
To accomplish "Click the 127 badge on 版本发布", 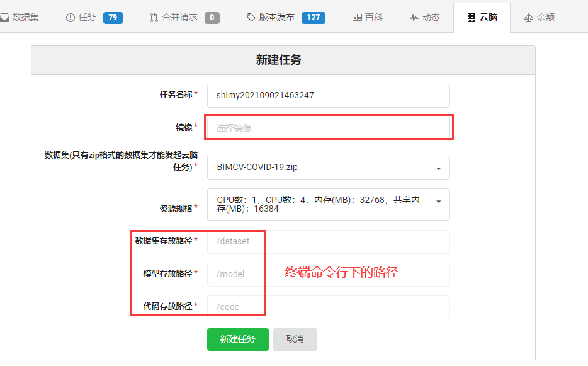I will [313, 18].
